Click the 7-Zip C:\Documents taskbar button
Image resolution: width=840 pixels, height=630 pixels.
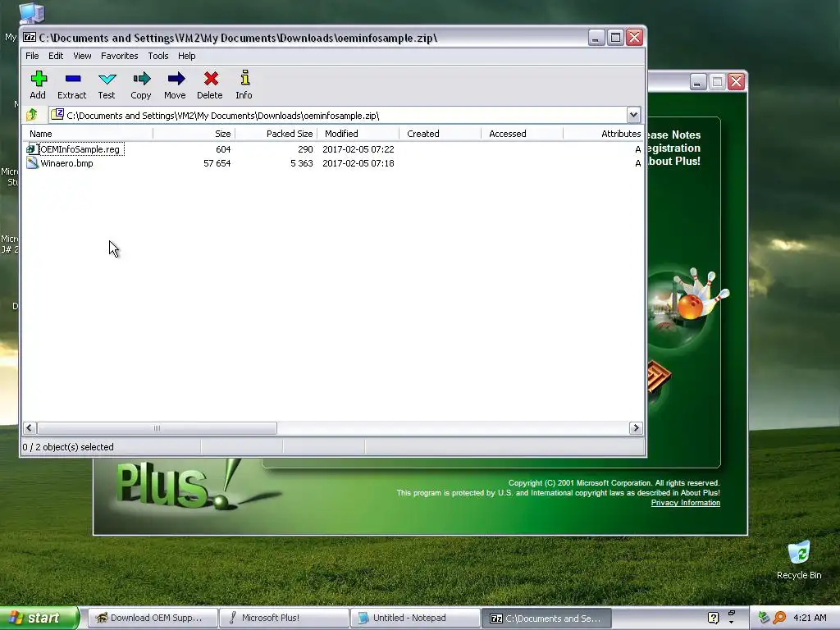(x=546, y=619)
